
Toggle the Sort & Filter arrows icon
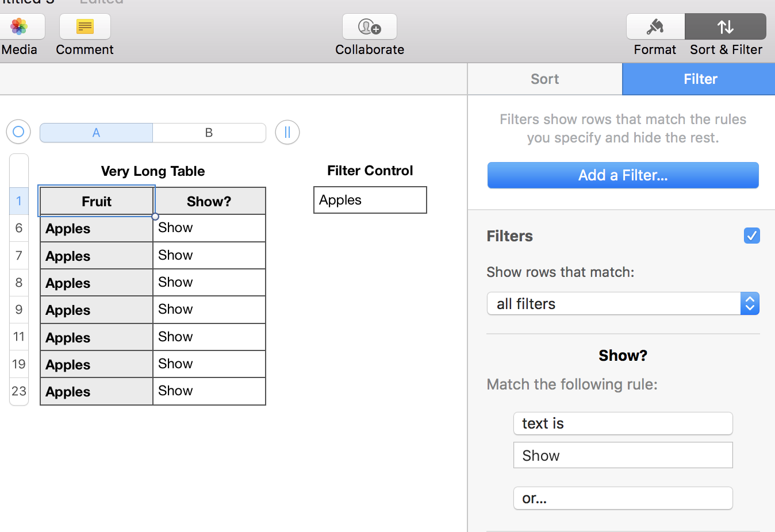[x=726, y=26]
